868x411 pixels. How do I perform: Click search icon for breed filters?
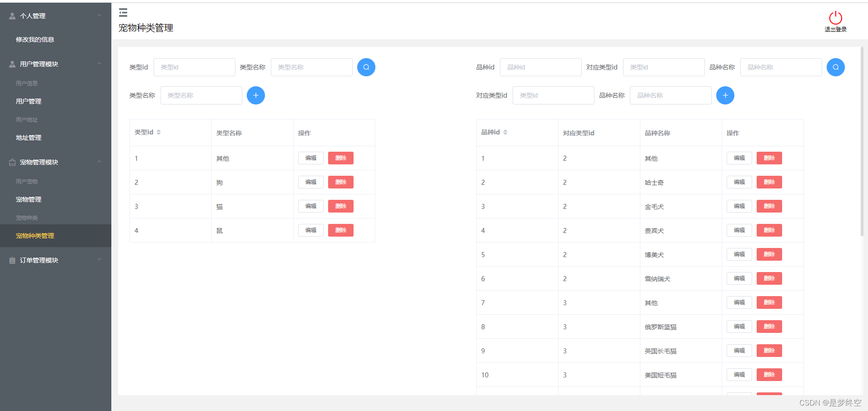[836, 67]
